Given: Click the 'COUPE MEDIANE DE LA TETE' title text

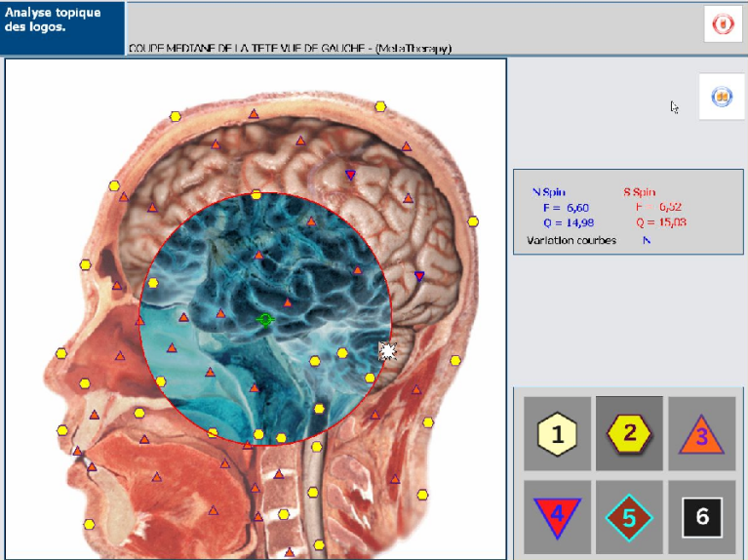Looking at the screenshot, I should pyautogui.click(x=290, y=48).
